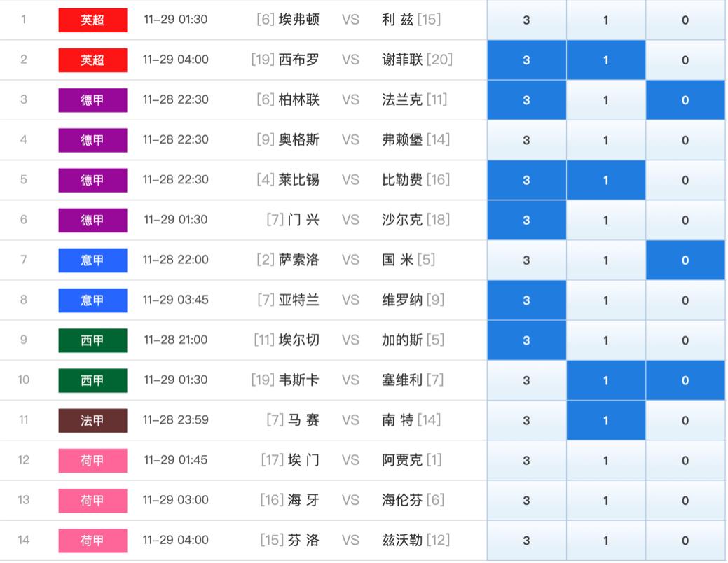Select outcome 3 for 芬洛 vs 兹沃勒
The image size is (728, 563).
pos(526,541)
